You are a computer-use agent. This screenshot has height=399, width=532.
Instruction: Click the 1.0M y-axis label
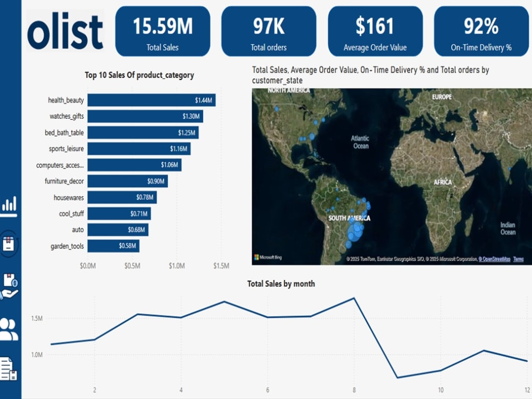tap(37, 354)
